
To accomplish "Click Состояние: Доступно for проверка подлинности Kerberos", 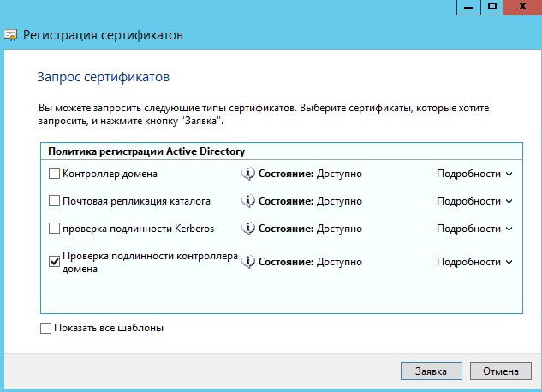I will (310, 229).
